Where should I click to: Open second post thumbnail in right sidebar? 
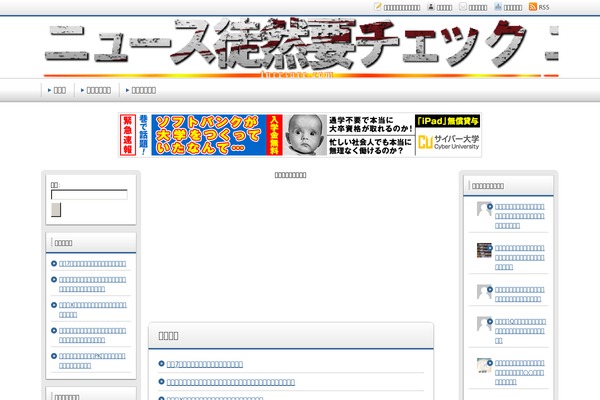pos(484,250)
